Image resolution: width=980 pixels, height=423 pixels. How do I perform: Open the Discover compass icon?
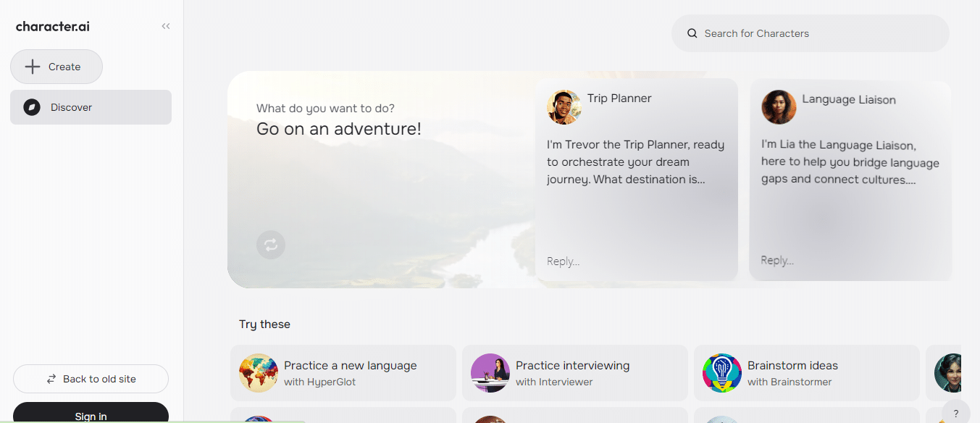coord(32,107)
